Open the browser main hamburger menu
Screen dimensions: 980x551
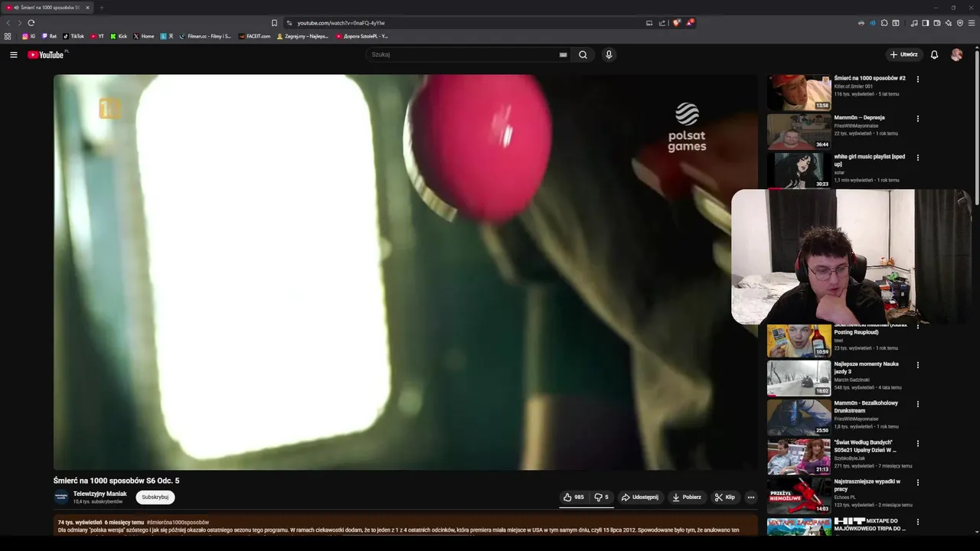[972, 23]
